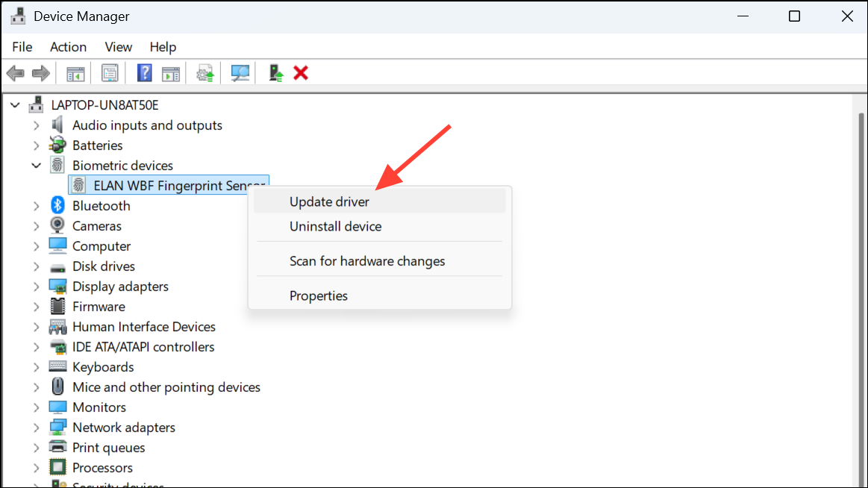Viewport: 868px width, 488px height.
Task: Click the Show/Hide Action Pane icon
Action: click(171, 72)
